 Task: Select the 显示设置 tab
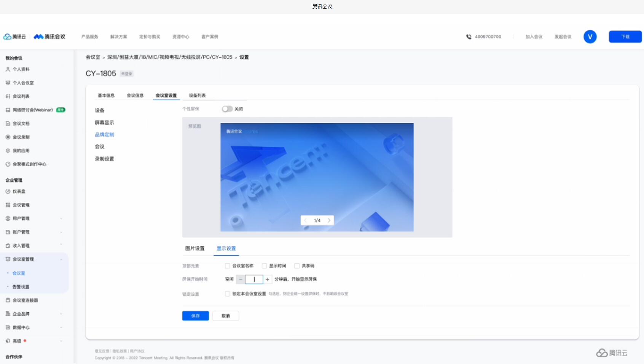tap(226, 248)
